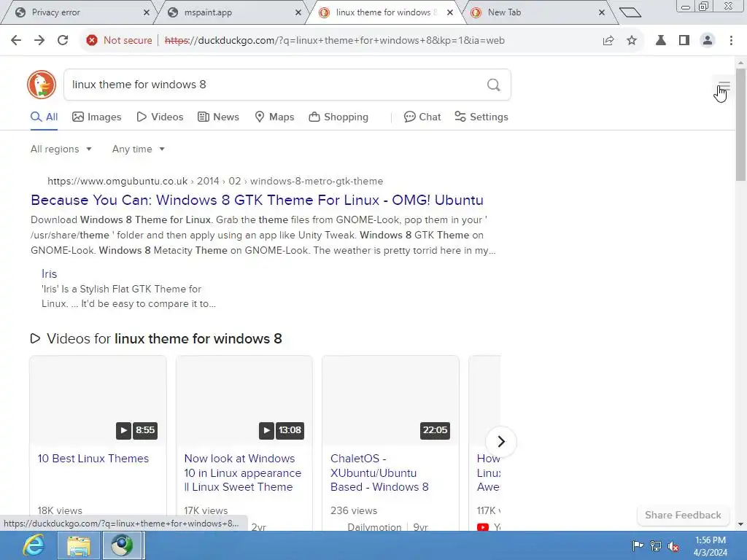The width and height of the screenshot is (747, 560).
Task: Select the Videos search tab
Action: (160, 117)
